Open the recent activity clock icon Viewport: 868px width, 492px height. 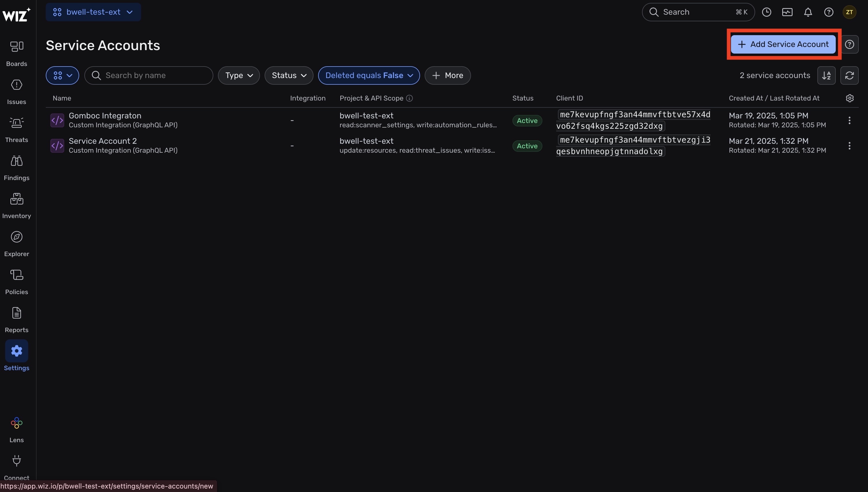[x=766, y=12]
